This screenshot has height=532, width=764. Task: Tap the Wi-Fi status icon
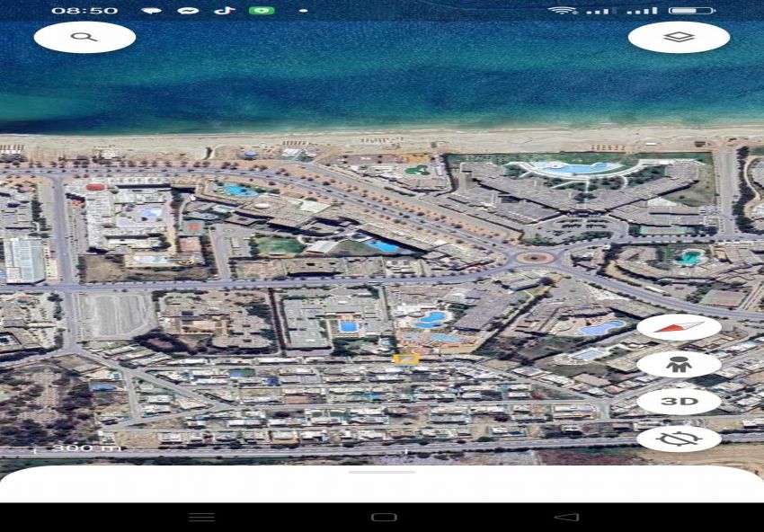(x=563, y=11)
